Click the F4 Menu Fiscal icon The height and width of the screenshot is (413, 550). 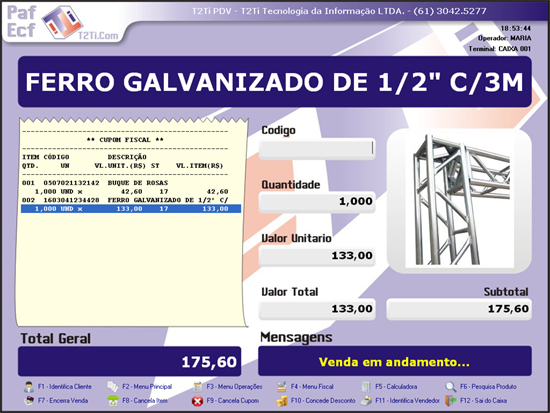[282, 387]
